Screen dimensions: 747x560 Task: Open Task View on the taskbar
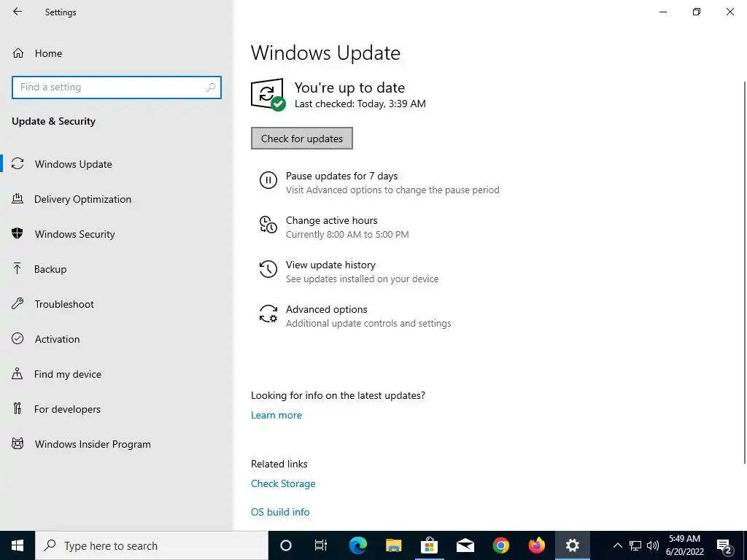click(321, 545)
